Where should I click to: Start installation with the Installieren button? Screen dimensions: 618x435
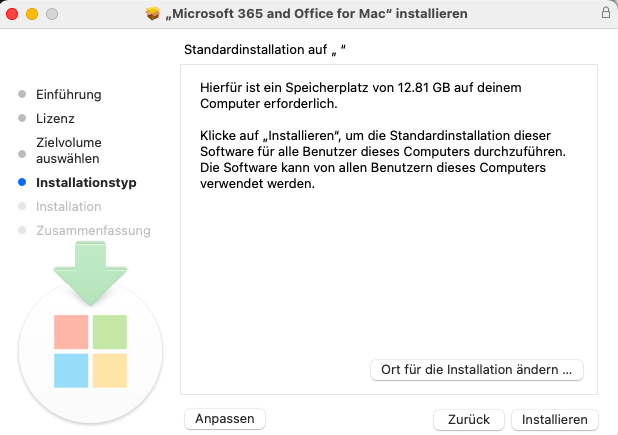(554, 418)
